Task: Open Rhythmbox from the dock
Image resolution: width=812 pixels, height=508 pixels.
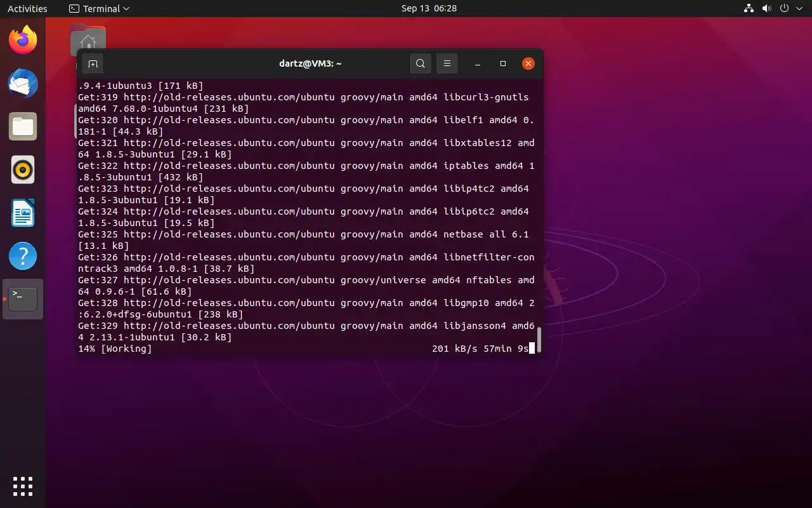Action: [x=23, y=170]
